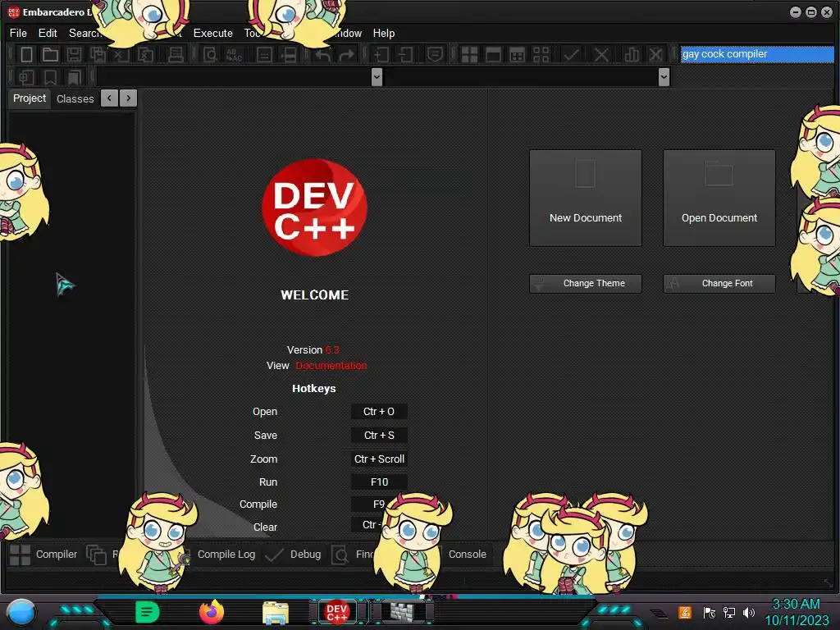Click the Close All files toolbar icon

[145, 55]
